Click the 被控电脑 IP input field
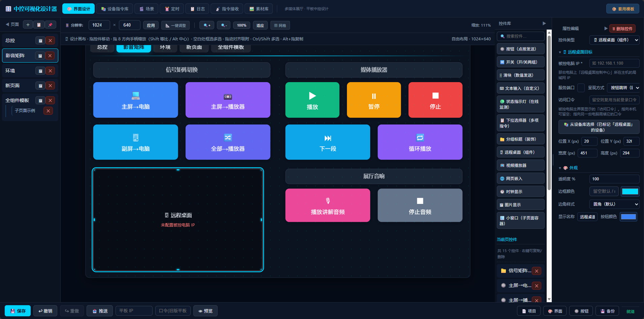 coord(614,63)
